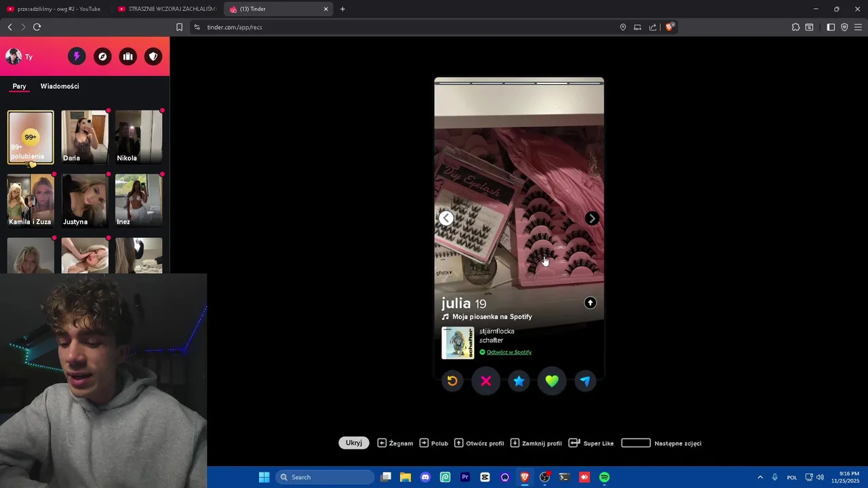The image size is (868, 488).
Task: Open your own profile avatar Ty
Action: point(14,56)
